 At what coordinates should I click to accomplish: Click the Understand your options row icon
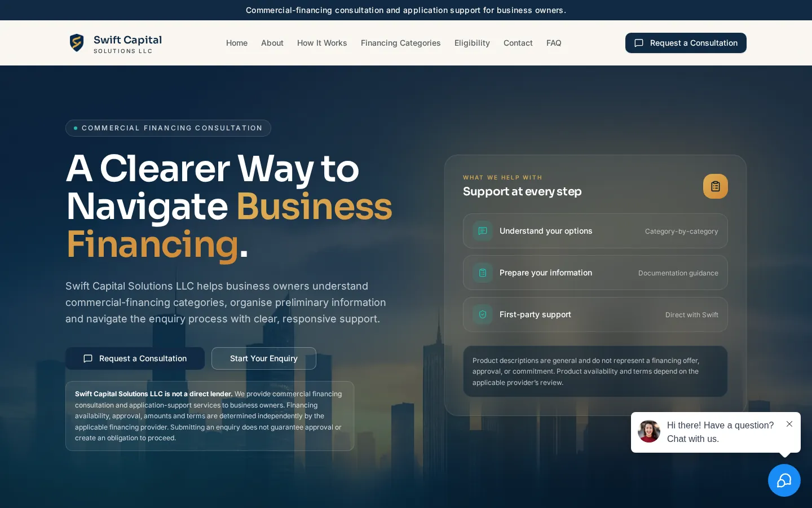pos(483,231)
